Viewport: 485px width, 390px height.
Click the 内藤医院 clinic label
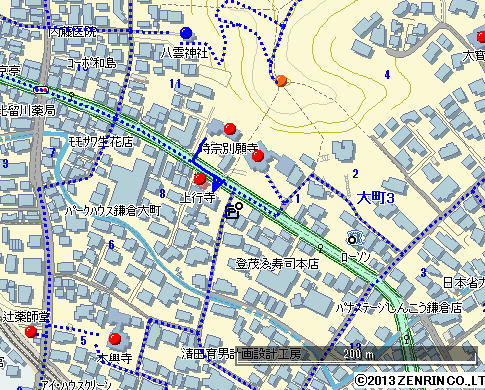click(72, 32)
